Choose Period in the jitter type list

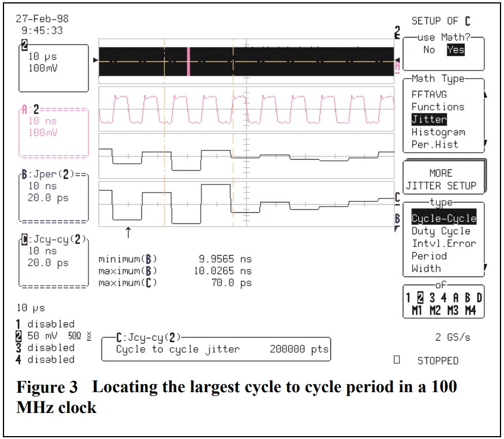click(429, 256)
